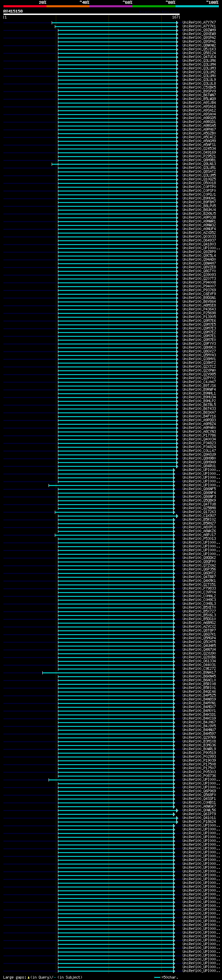Viewport: 222px width, 980px height.
Task: Click the white query length bar
Action: pyautogui.click(x=92, y=14)
